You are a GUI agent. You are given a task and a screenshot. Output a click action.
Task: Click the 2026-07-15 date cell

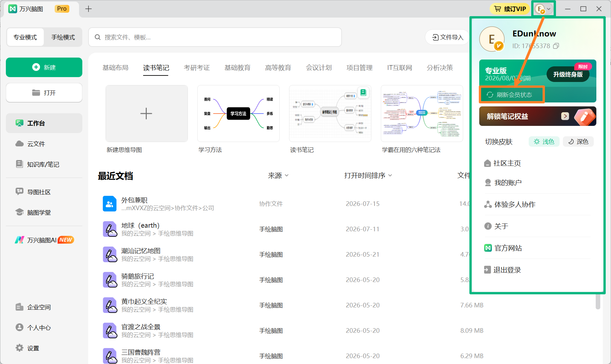pos(363,204)
